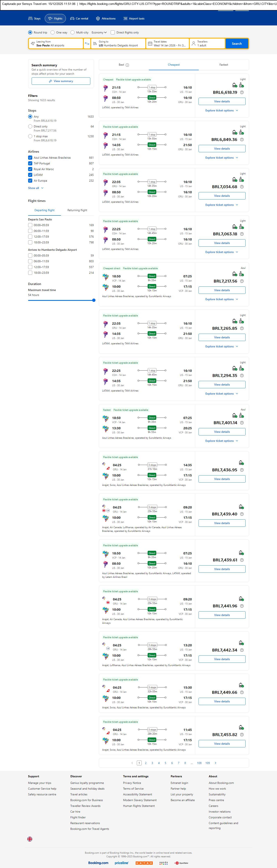Go to next results page with the arrow

pos(215,763)
